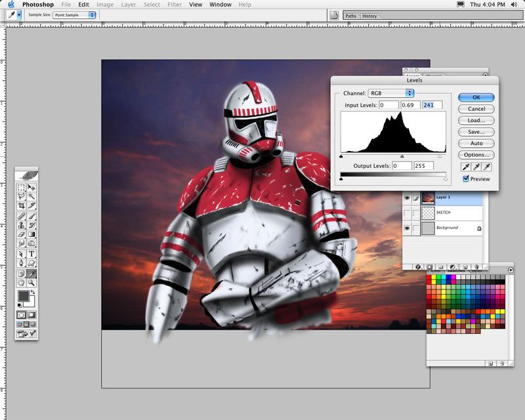Open the Swatches panel flyout menu
The height and width of the screenshot is (420, 525).
(511, 270)
